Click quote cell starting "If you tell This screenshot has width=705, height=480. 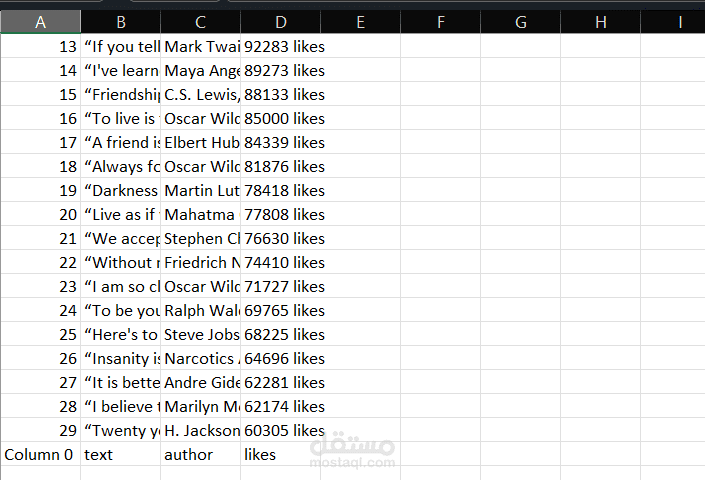[x=120, y=46]
